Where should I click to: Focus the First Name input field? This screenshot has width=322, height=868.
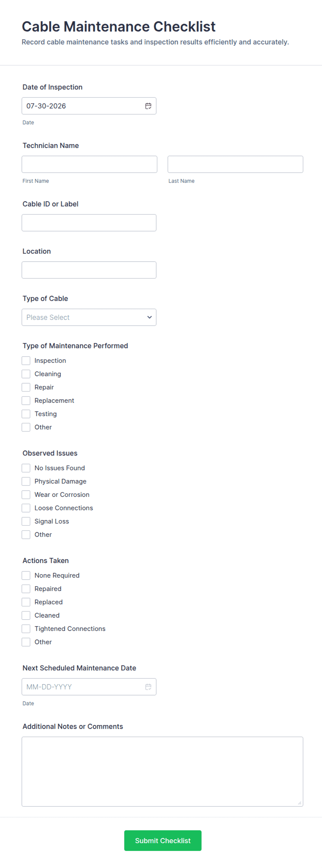pos(89,164)
